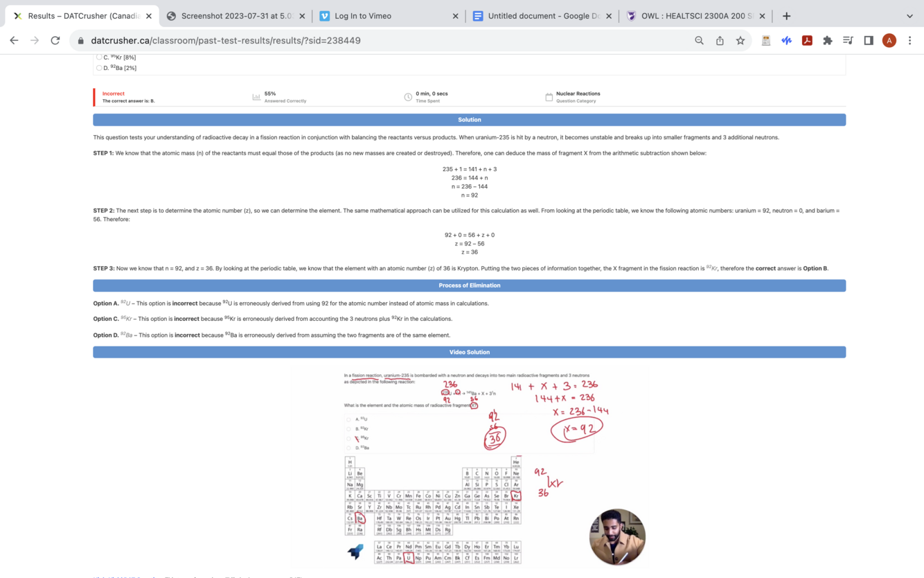Click the Process of Elimination header bar
Viewport: 924px width, 578px height.
point(469,286)
